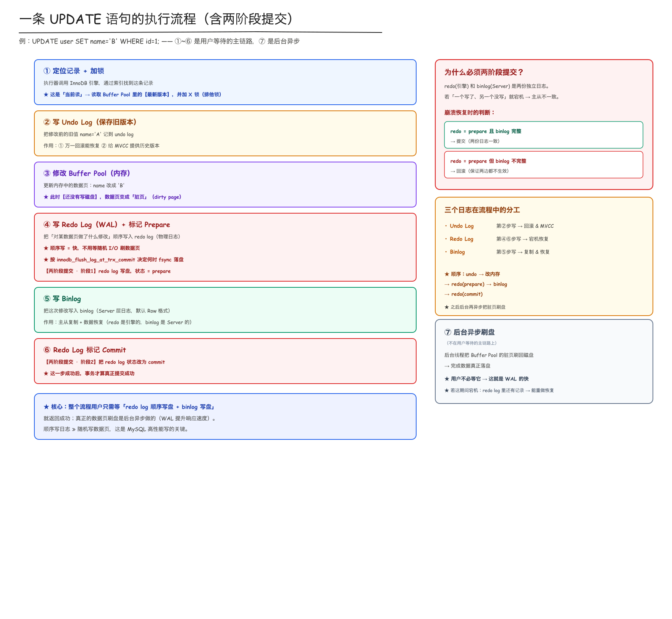
Task: Click the line "更新内存中的数据页：name 改成 'B'"
Action: (x=84, y=185)
